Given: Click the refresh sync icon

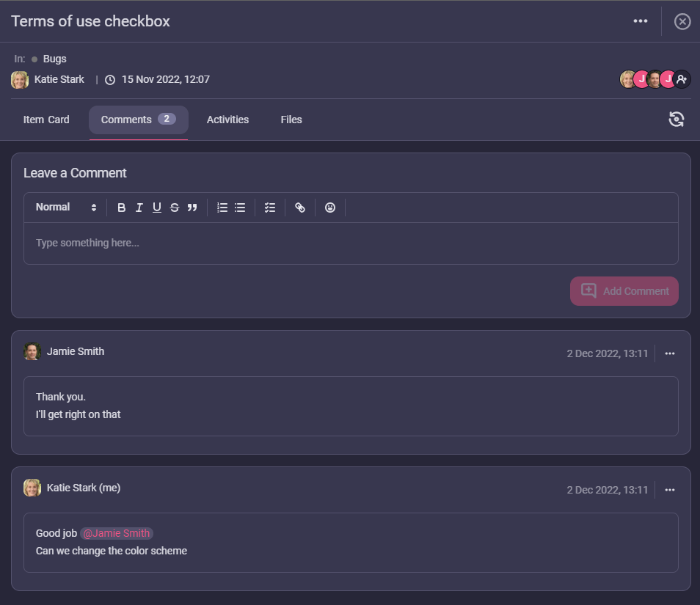Looking at the screenshot, I should tap(677, 120).
